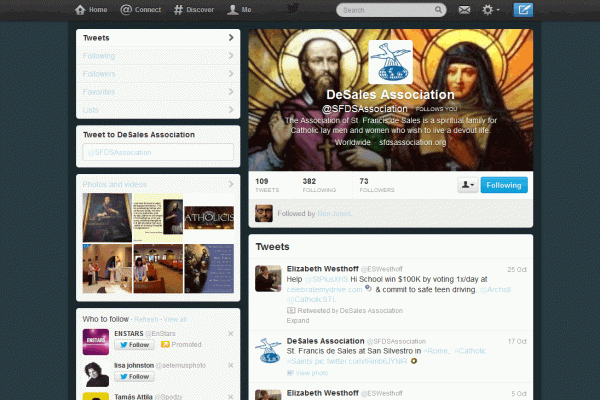The image size is (600, 400).
Task: Open Following list in sidebar
Action: click(158, 56)
